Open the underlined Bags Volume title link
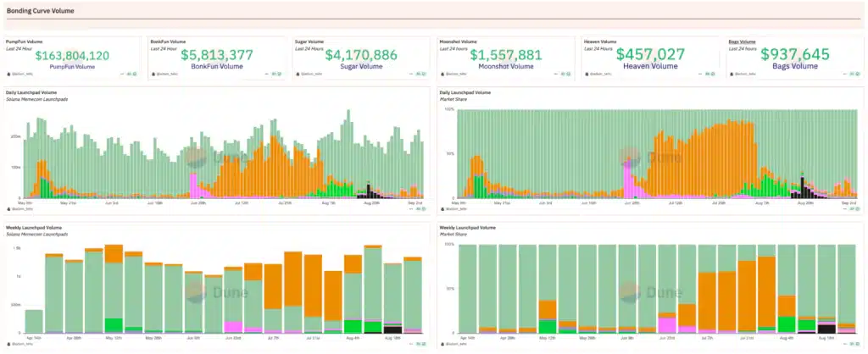The image size is (868, 354). pyautogui.click(x=743, y=41)
